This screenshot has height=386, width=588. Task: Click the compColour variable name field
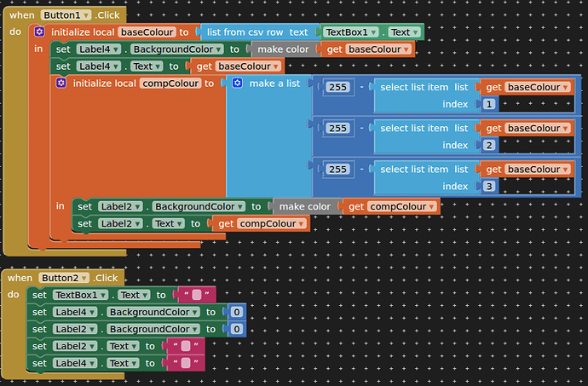170,83
